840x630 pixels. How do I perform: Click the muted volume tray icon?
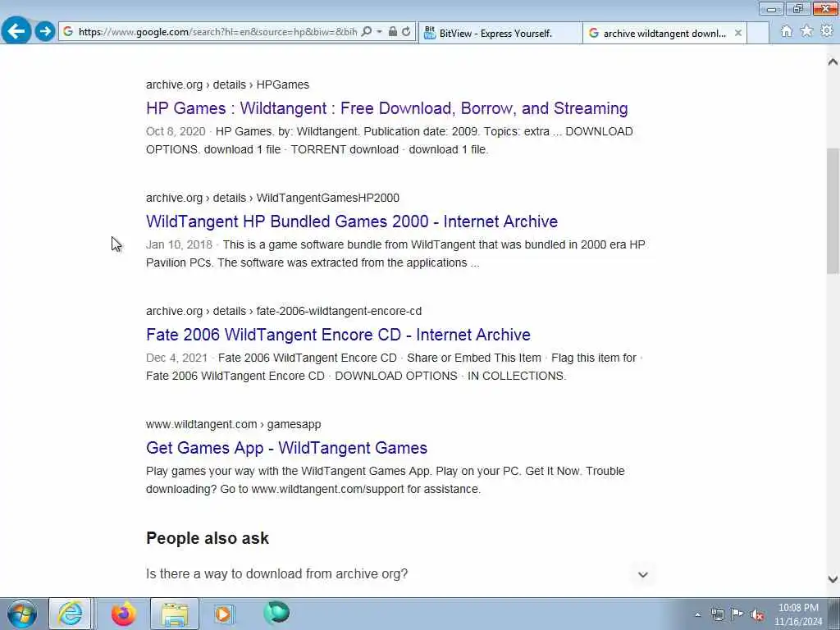[757, 614]
